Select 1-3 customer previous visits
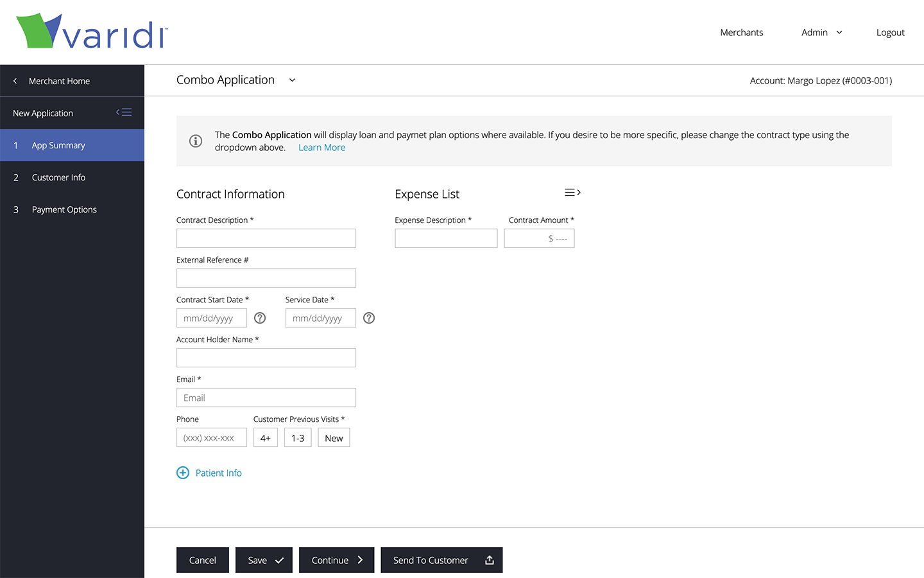 point(298,438)
